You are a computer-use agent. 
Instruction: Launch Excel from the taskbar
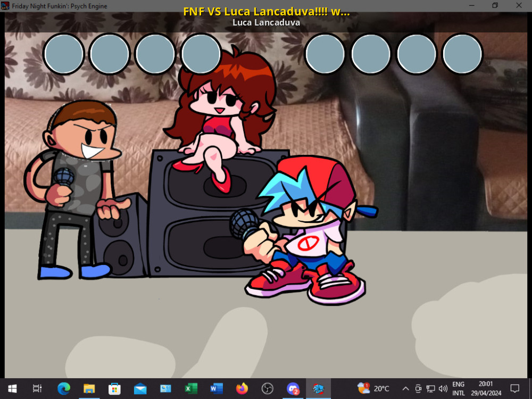191,389
